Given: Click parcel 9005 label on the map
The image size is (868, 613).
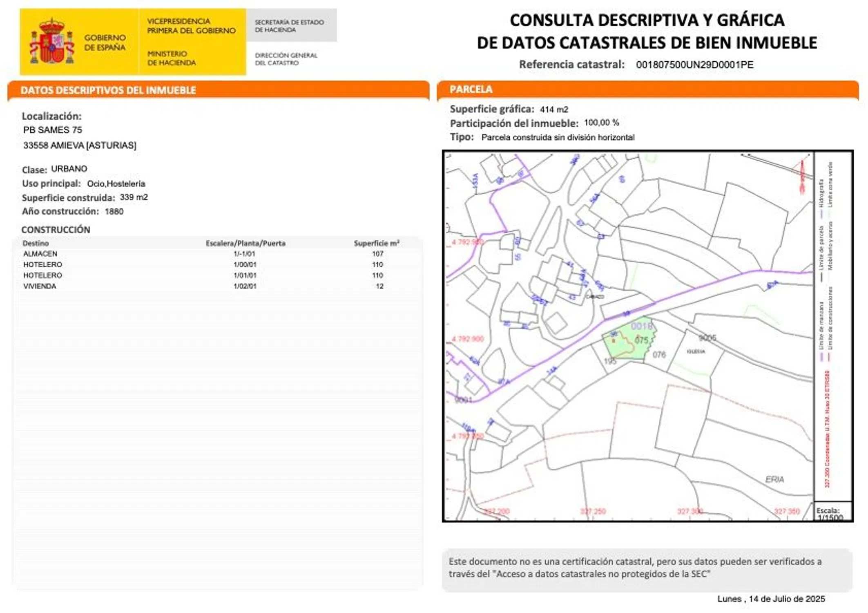Looking at the screenshot, I should (707, 338).
